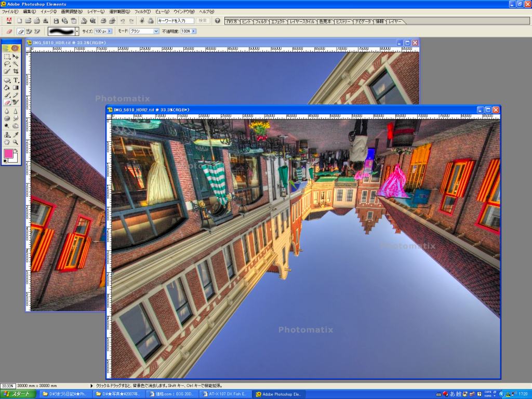
Task: Click the Save floppy disk icon
Action: (x=56, y=21)
